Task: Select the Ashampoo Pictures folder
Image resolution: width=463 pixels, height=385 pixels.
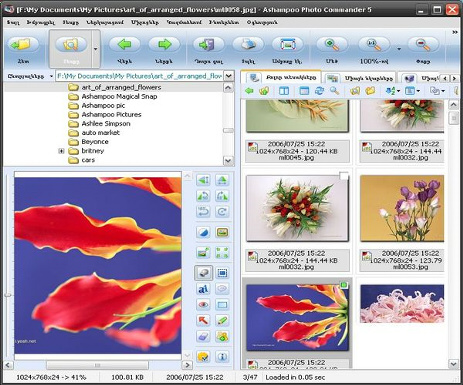Action: [111, 114]
